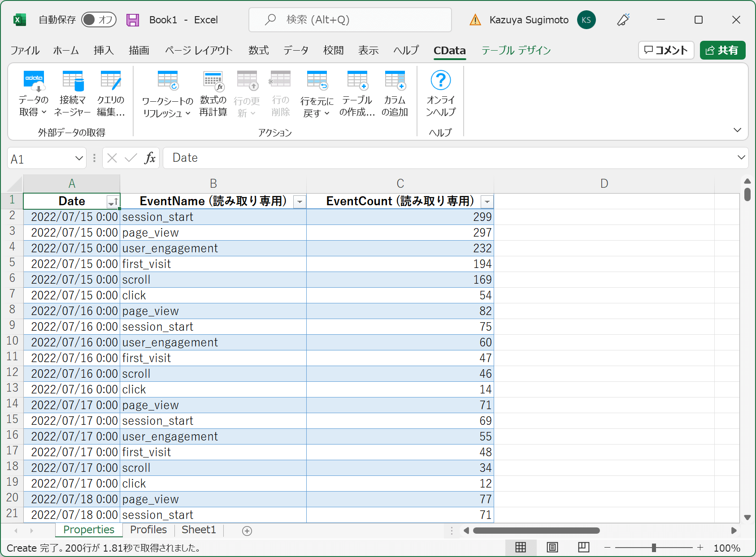The image size is (756, 557).
Task: Open the Connection Manager icon
Action: click(72, 81)
